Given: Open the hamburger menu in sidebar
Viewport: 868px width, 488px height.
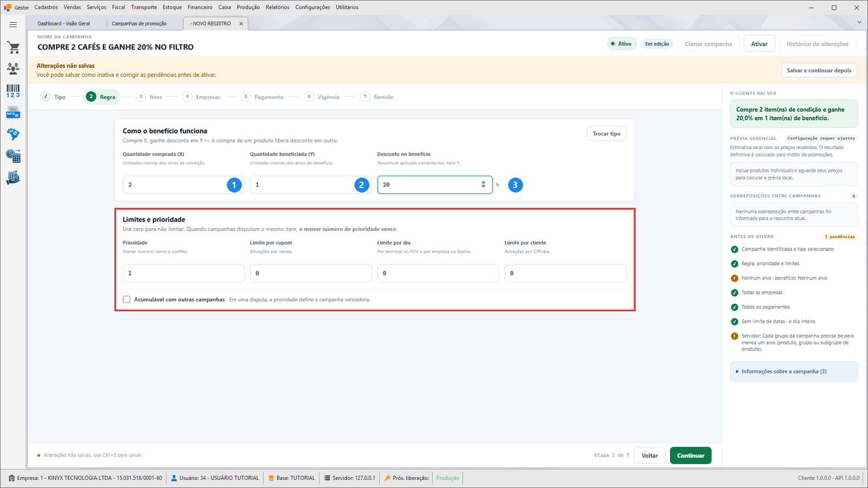Looking at the screenshot, I should (x=13, y=24).
